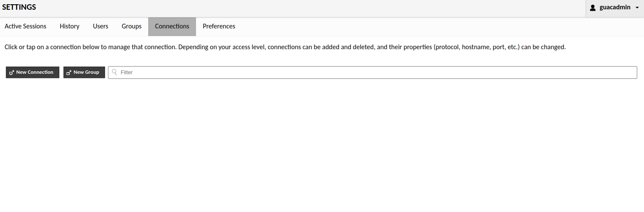Image resolution: width=644 pixels, height=212 pixels.
Task: Click the SETTINGS page heading
Action: [x=19, y=7]
